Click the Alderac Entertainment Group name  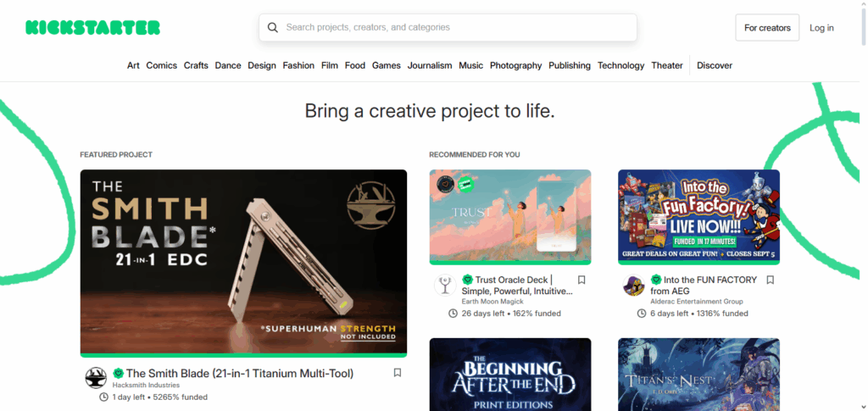point(697,302)
